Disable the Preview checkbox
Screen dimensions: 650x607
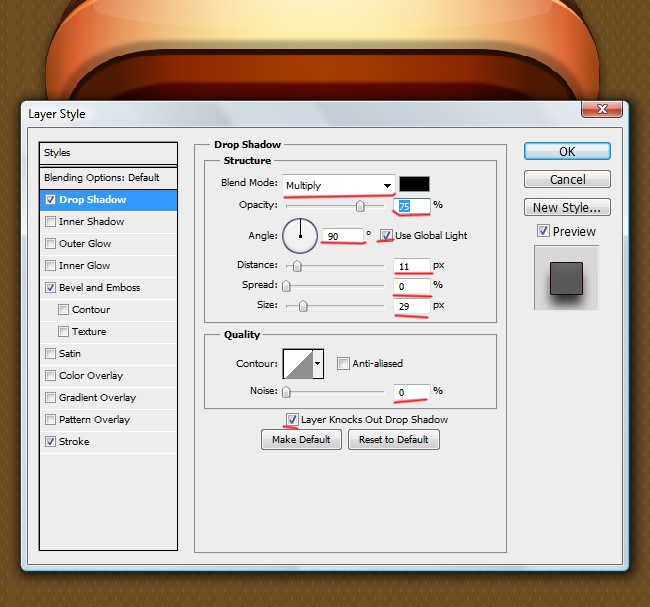(x=543, y=231)
